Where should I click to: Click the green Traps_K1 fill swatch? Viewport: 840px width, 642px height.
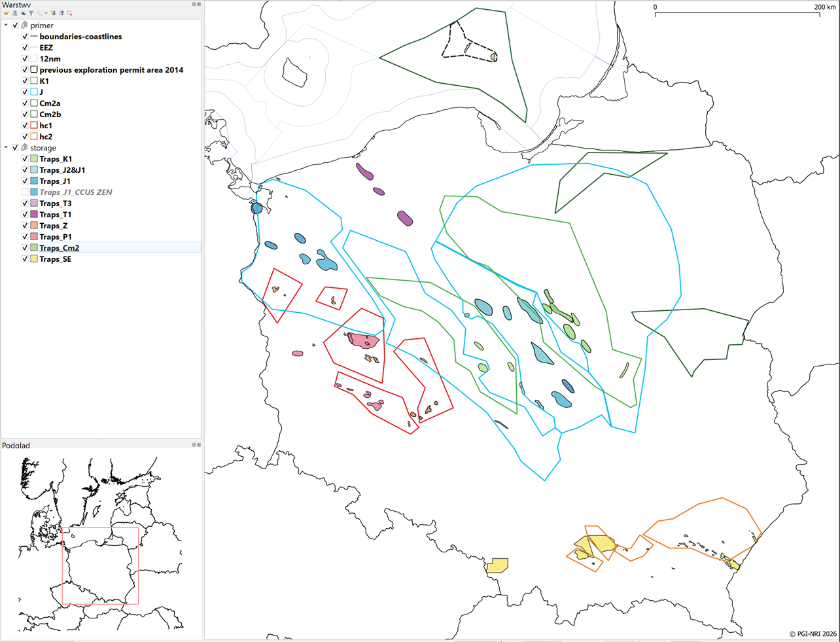(34, 159)
